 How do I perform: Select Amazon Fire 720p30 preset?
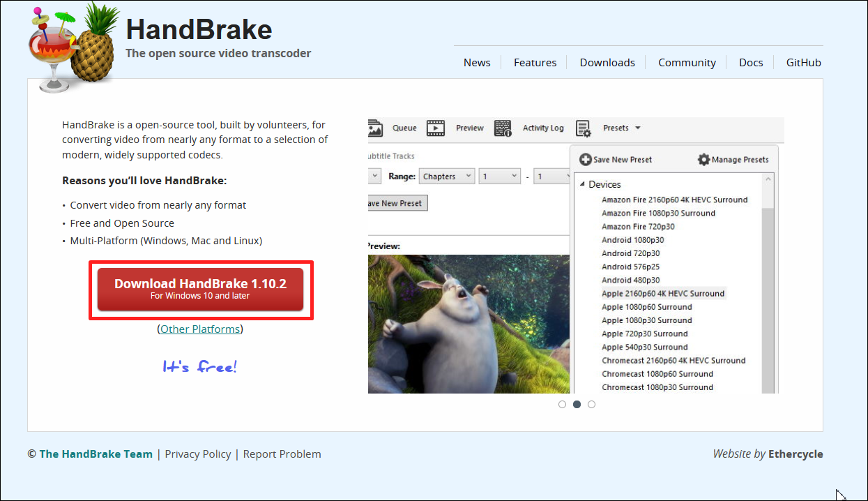coord(638,227)
